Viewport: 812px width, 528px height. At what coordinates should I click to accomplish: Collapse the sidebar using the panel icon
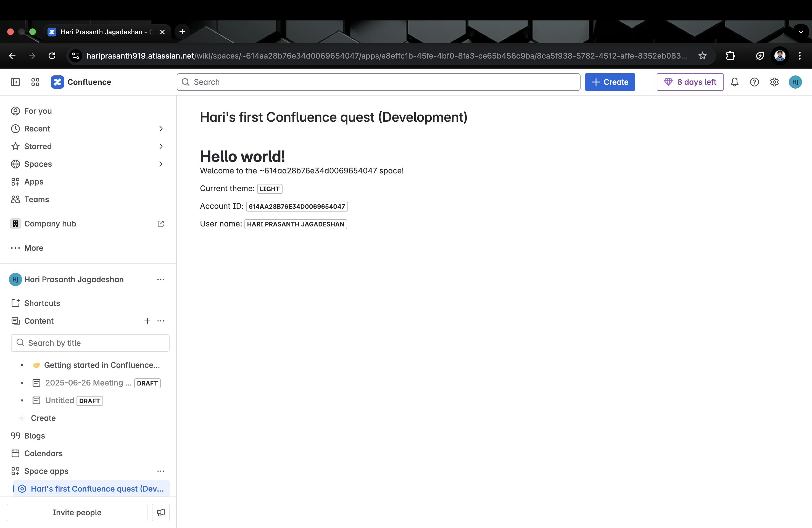point(15,82)
